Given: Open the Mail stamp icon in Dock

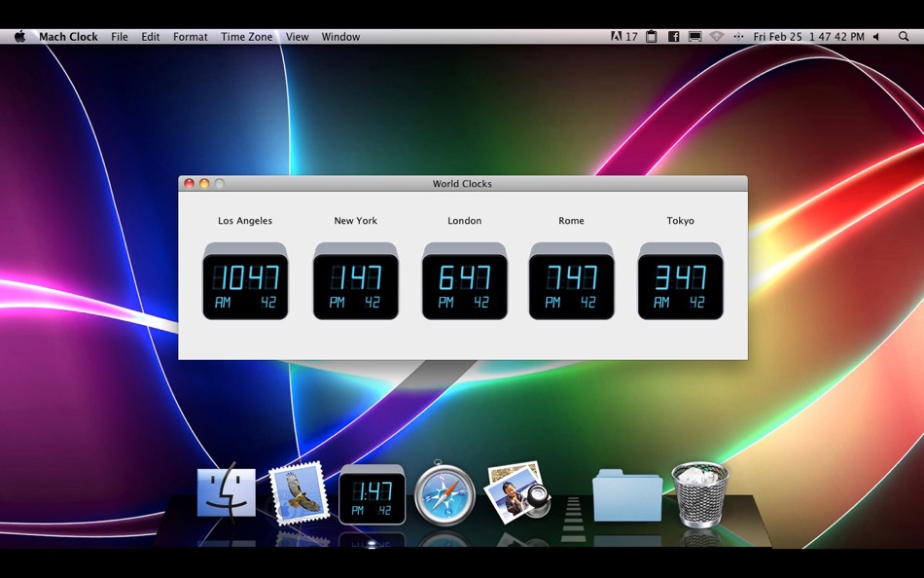Looking at the screenshot, I should 299,493.
